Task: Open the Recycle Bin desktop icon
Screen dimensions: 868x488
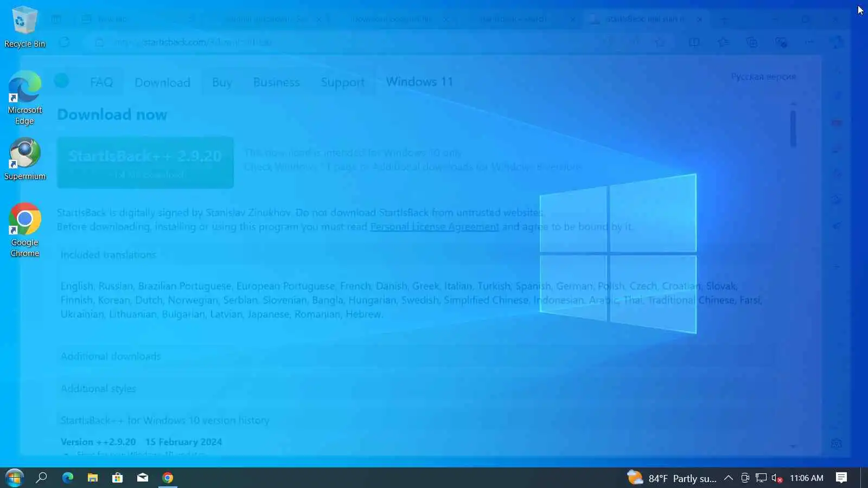Action: tap(24, 27)
